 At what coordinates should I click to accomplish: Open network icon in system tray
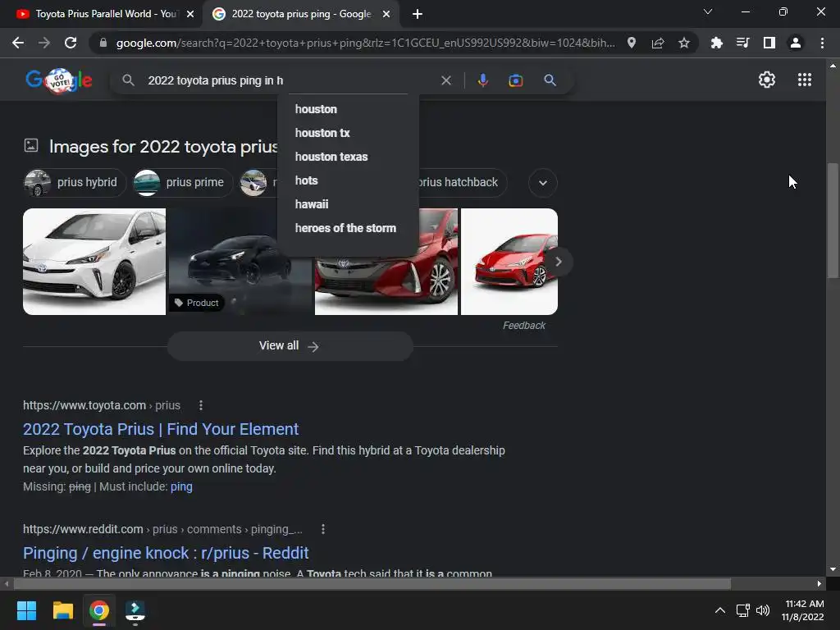pos(743,610)
